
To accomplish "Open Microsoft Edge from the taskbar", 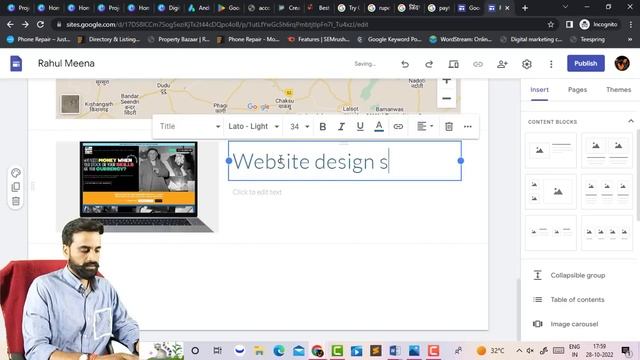I will click(x=279, y=351).
